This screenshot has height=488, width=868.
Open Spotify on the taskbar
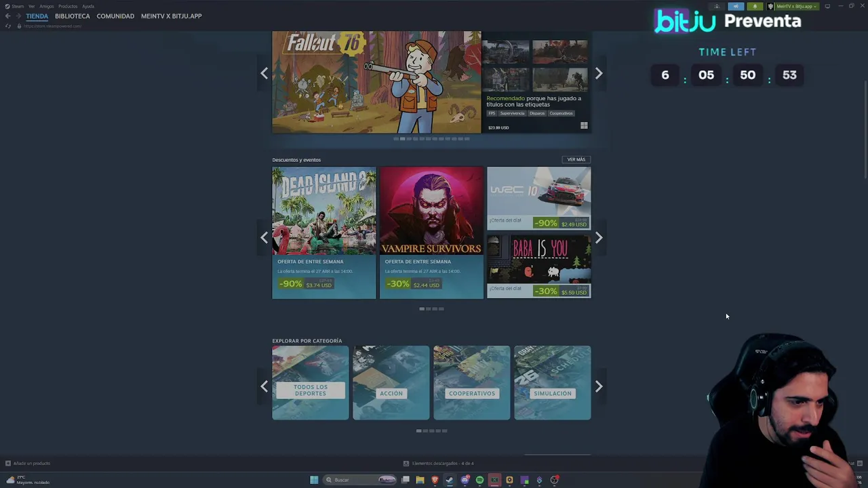[x=479, y=480]
